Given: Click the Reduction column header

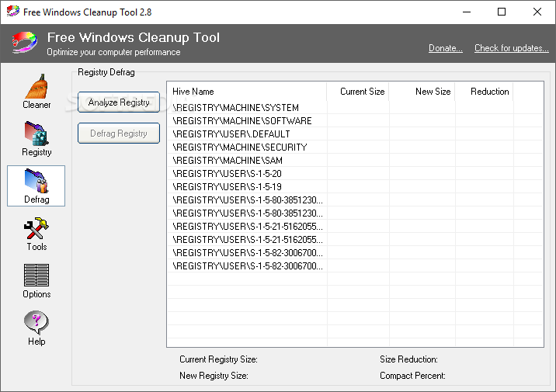Looking at the screenshot, I should click(x=485, y=92).
